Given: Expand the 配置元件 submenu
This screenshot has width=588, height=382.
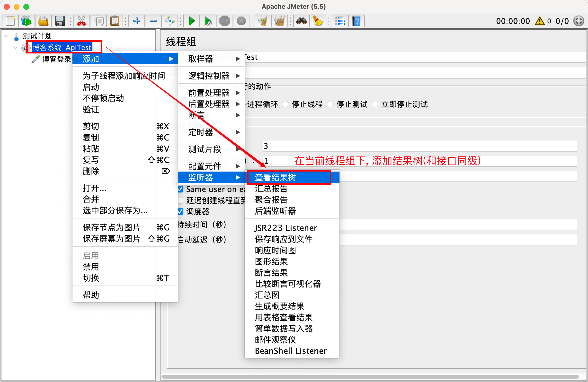Looking at the screenshot, I should coord(211,166).
